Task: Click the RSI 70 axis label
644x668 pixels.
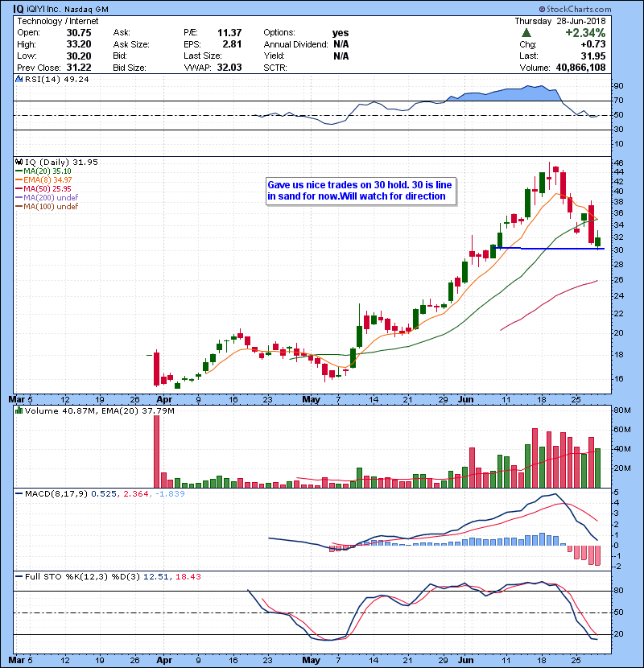Action: tap(618, 101)
